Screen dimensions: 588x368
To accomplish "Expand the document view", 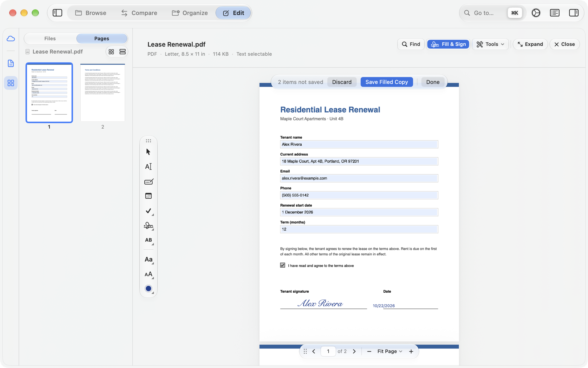I will click(x=530, y=44).
